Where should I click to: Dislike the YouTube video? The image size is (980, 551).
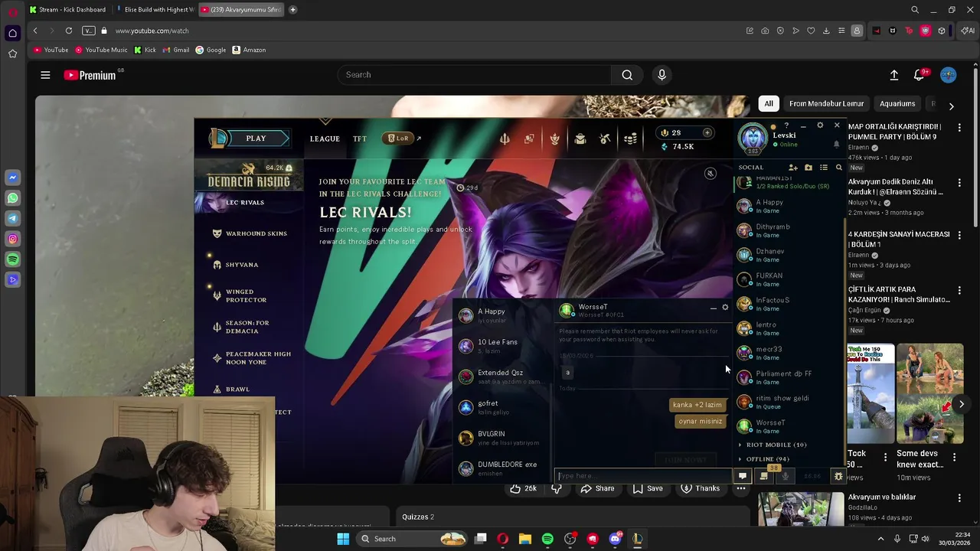(x=557, y=488)
